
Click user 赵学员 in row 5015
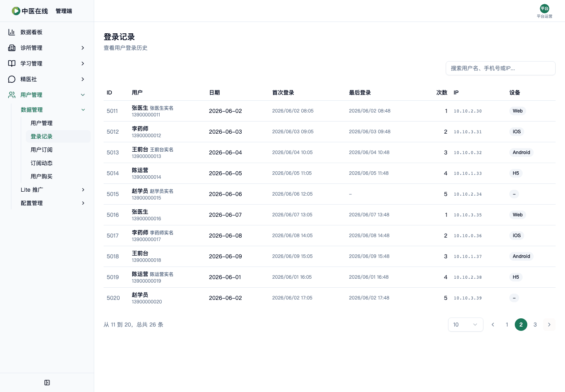(x=140, y=191)
